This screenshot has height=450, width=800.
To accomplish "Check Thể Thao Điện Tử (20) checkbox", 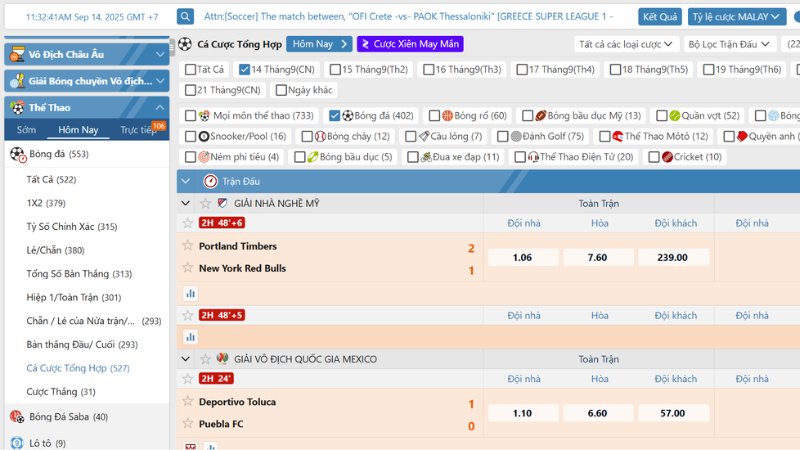I will click(520, 157).
